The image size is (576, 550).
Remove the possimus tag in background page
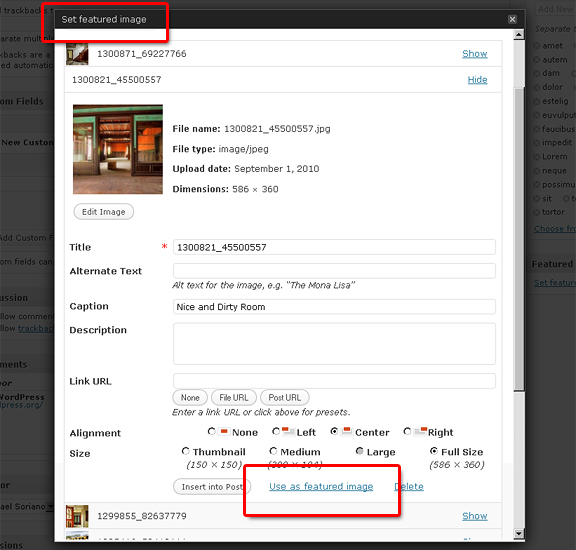click(x=537, y=184)
